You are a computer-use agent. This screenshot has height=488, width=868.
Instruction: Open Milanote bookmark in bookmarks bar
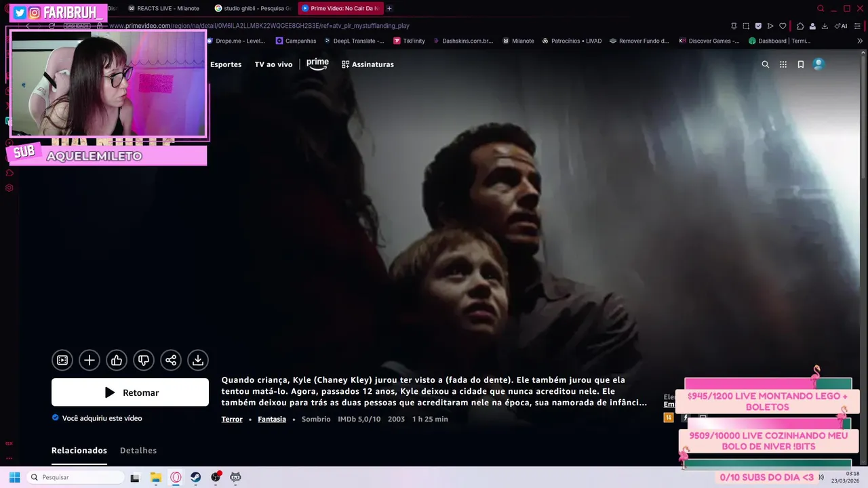click(518, 41)
